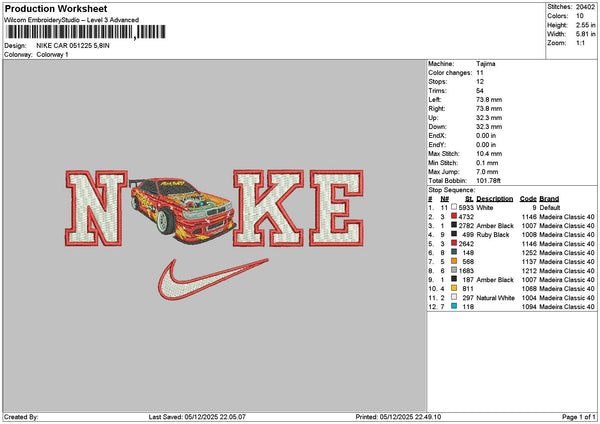Click 'Ruby Black' description in row 4
Image resolution: width=600 pixels, height=424 pixels.
coord(492,235)
